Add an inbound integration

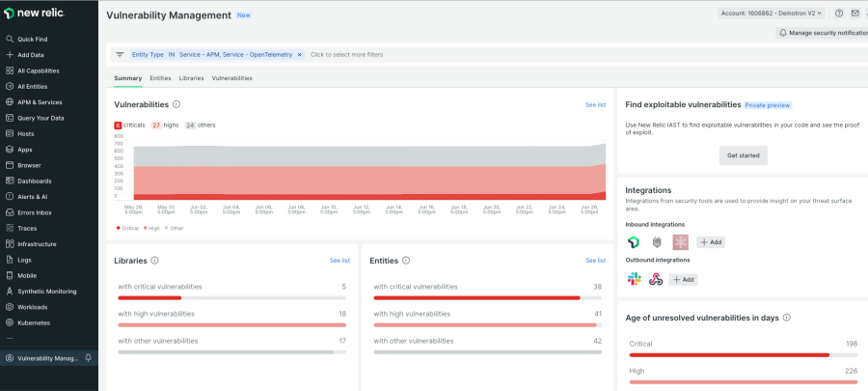coord(711,242)
